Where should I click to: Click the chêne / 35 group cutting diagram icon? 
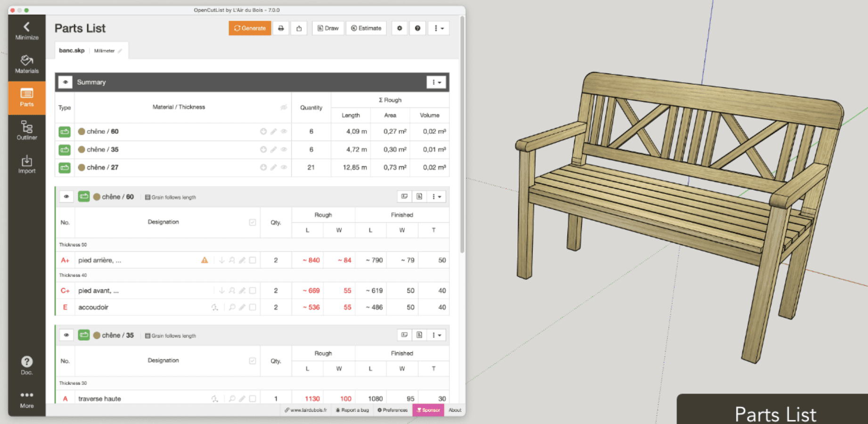tap(404, 335)
